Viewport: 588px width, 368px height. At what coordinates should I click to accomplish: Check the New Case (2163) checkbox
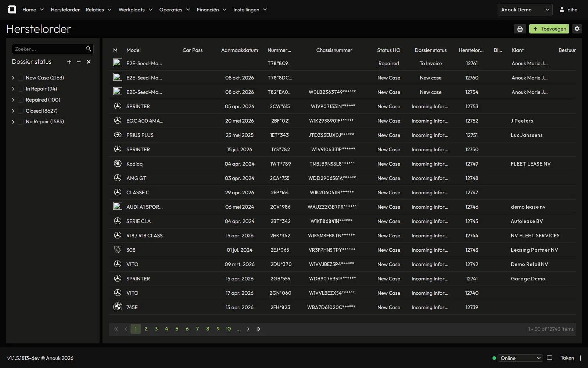[x=21, y=78]
